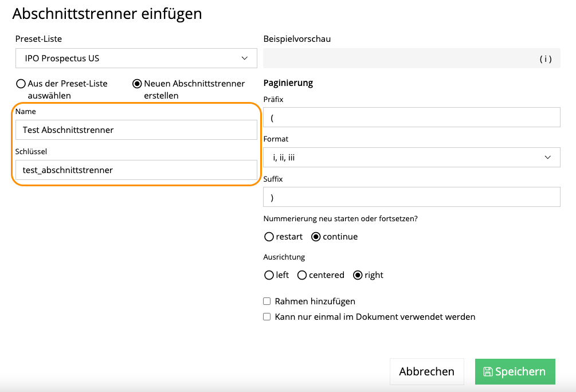The height and width of the screenshot is (392, 576).
Task: Click the Präfix input field
Action: 412,117
